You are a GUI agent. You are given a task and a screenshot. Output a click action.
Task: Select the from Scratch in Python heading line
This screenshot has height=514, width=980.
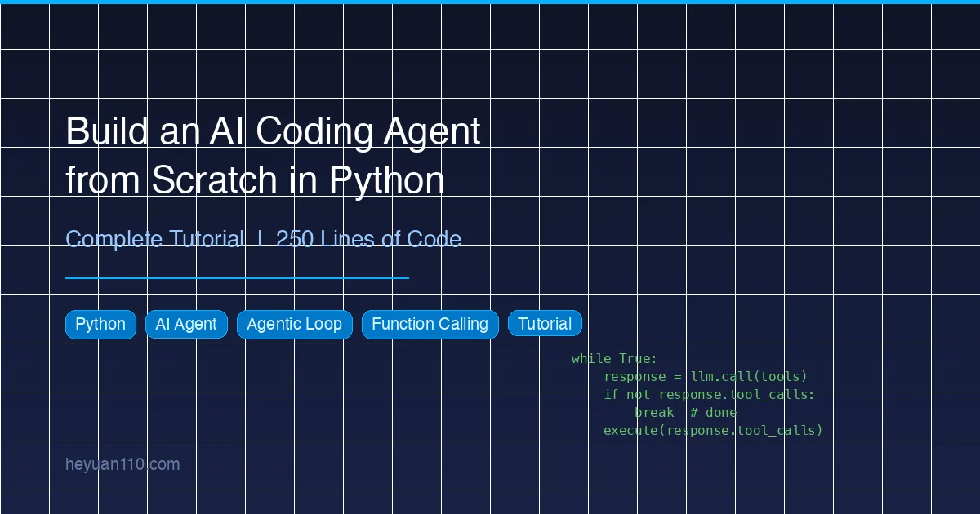pyautogui.click(x=255, y=179)
